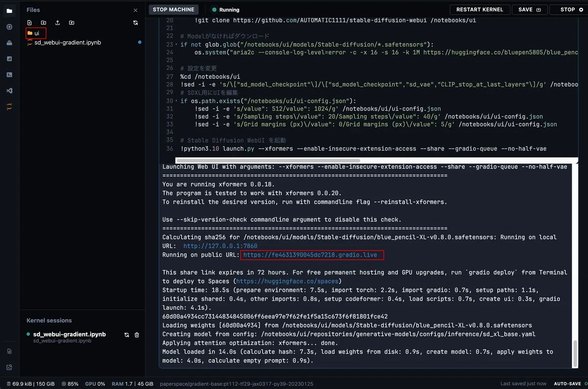Click the RAM usage status entry
This screenshot has height=389, width=588.
[133, 384]
